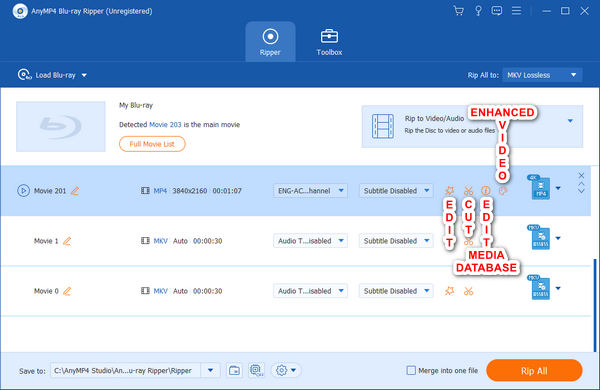Click the 00:01:07 duration of Movie 201
Image resolution: width=600 pixels, height=390 pixels.
click(227, 191)
